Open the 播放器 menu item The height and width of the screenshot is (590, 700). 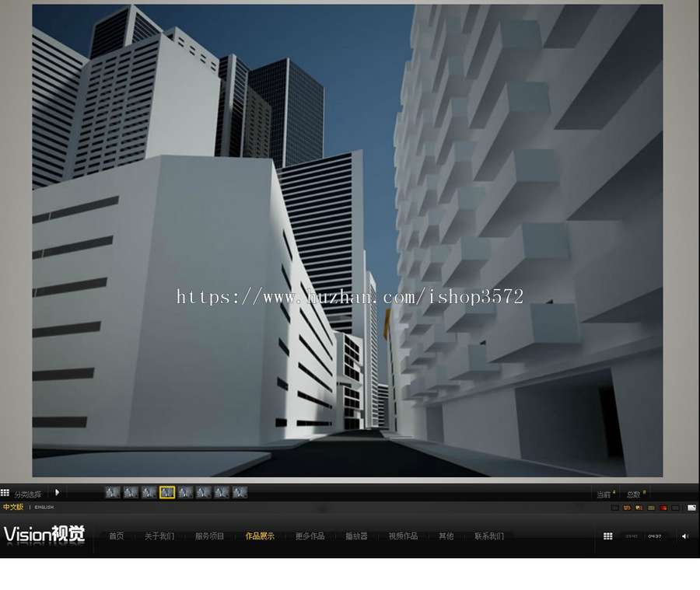point(356,536)
